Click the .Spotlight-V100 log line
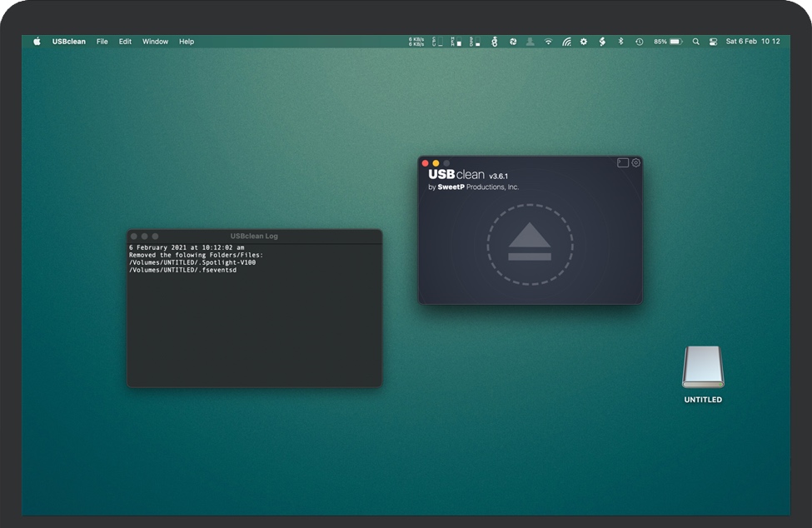This screenshot has height=528, width=812. tap(192, 262)
